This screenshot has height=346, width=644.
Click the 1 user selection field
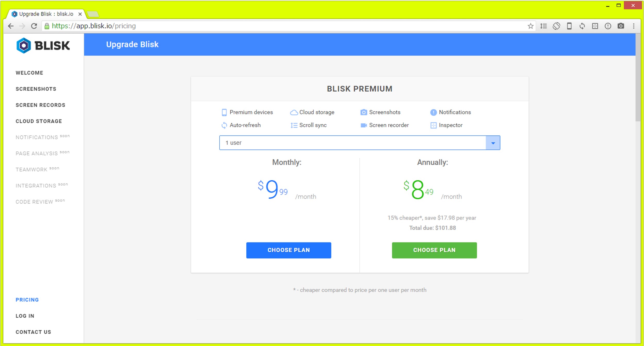(352, 143)
